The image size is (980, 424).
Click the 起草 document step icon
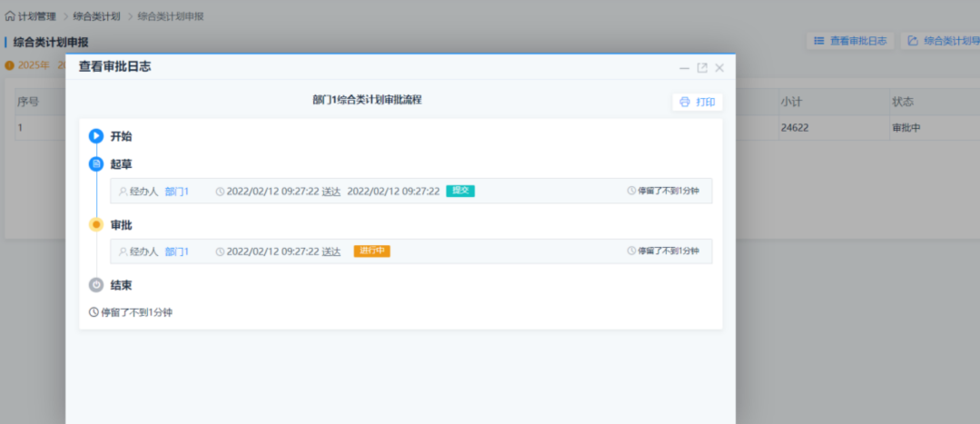coord(96,164)
